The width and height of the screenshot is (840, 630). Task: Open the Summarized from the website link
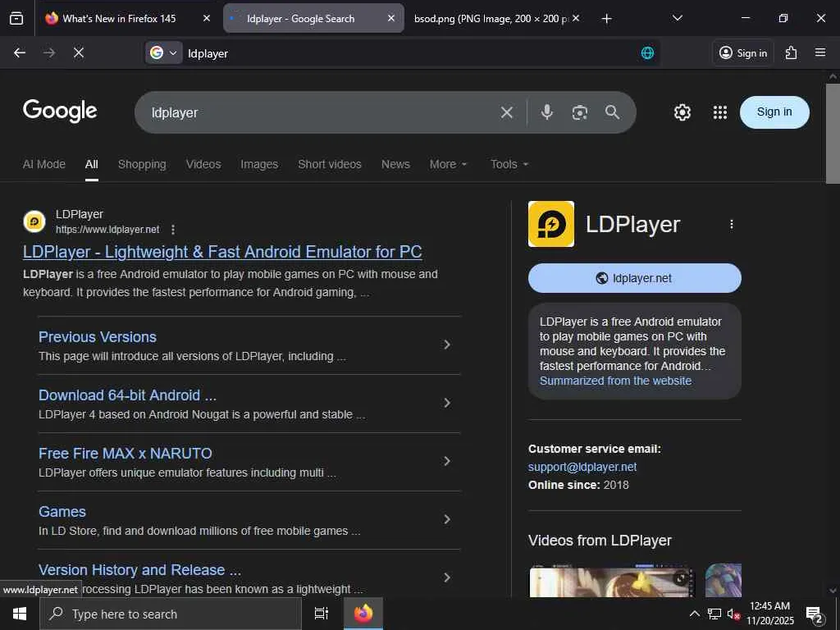(x=615, y=381)
